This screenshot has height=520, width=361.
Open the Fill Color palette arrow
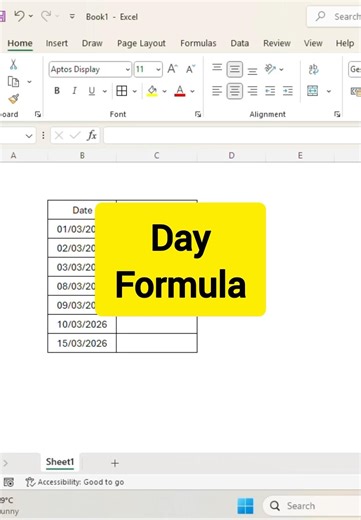pos(164,91)
